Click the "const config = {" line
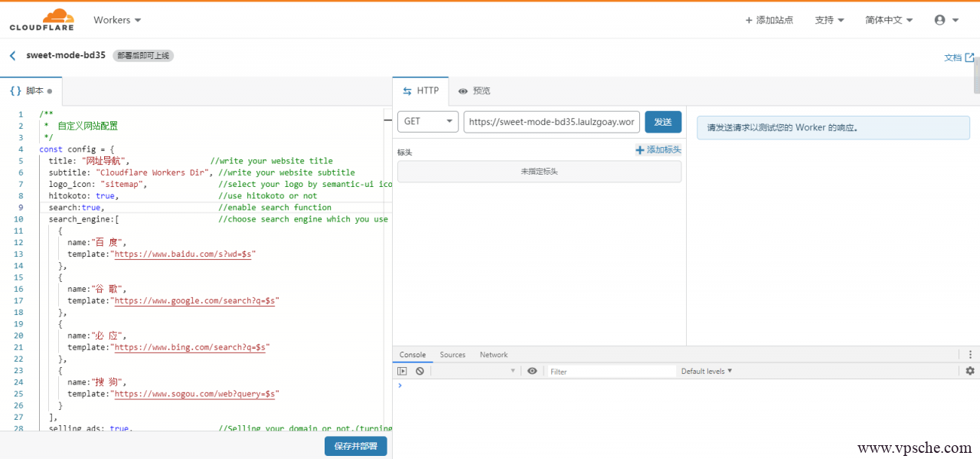The height and width of the screenshot is (459, 980). (x=77, y=149)
